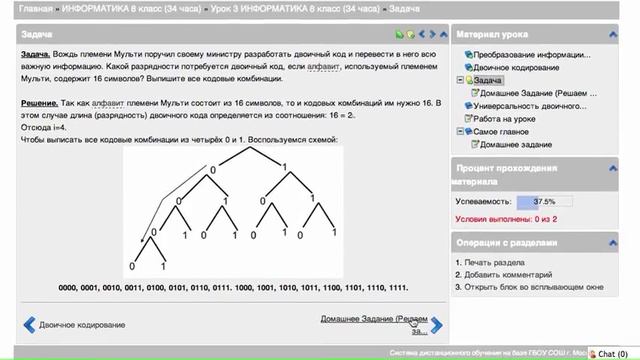The height and width of the screenshot is (360, 640).
Task: Click the Операции с разделами panel title
Action: 507,243
